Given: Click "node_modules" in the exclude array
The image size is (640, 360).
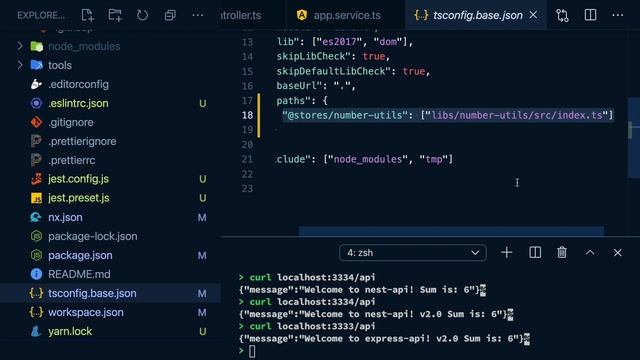Looking at the screenshot, I should [x=368, y=160].
